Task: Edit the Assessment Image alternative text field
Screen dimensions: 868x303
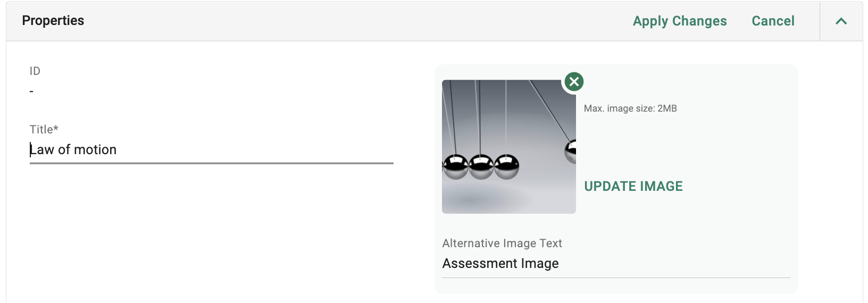Action: point(616,264)
